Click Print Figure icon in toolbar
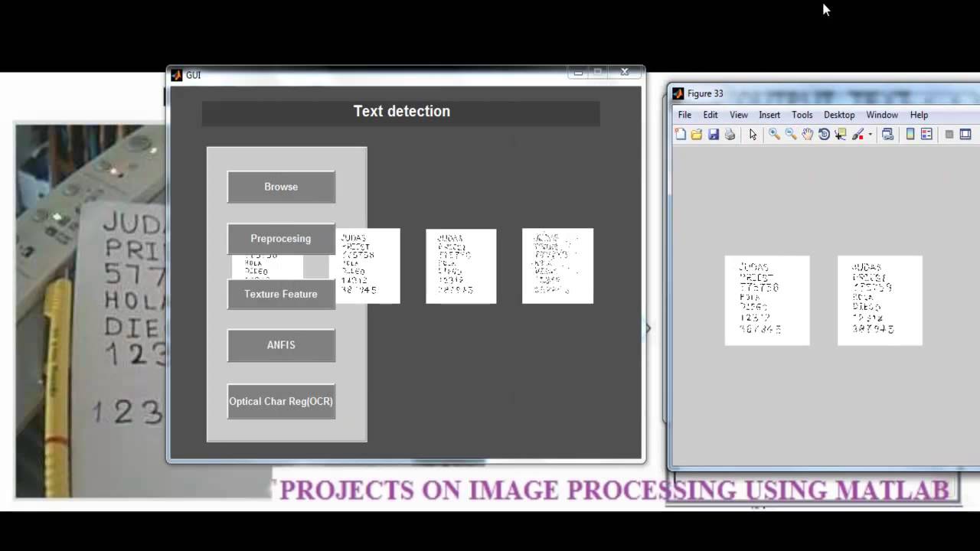The width and height of the screenshot is (980, 551). [x=730, y=134]
